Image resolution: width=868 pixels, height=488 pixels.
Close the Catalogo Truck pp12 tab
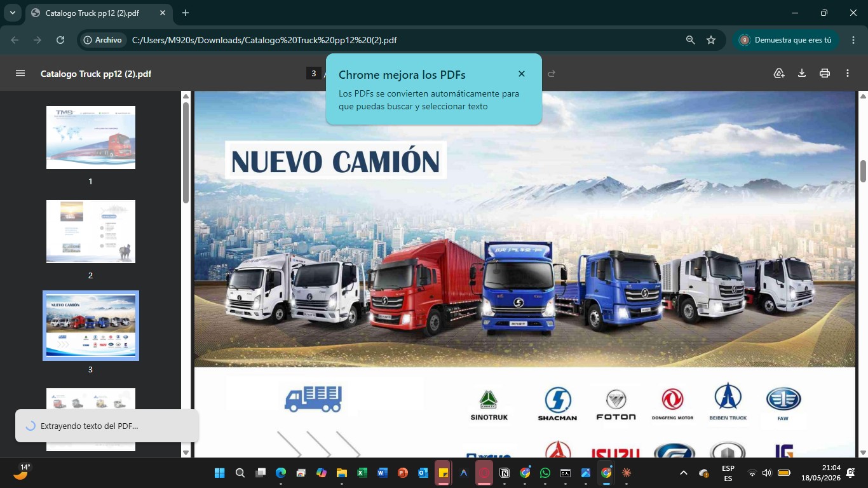coord(163,13)
